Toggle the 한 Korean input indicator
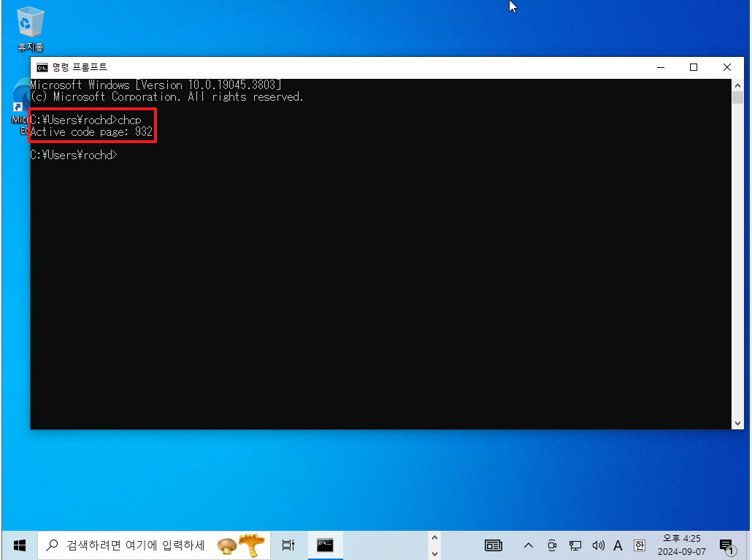 (640, 545)
